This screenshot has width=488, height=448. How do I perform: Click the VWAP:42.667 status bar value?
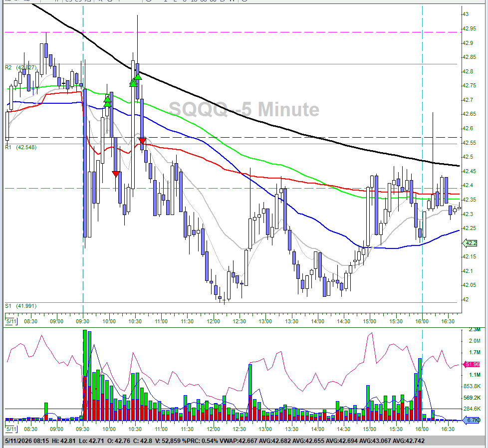coord(238,441)
